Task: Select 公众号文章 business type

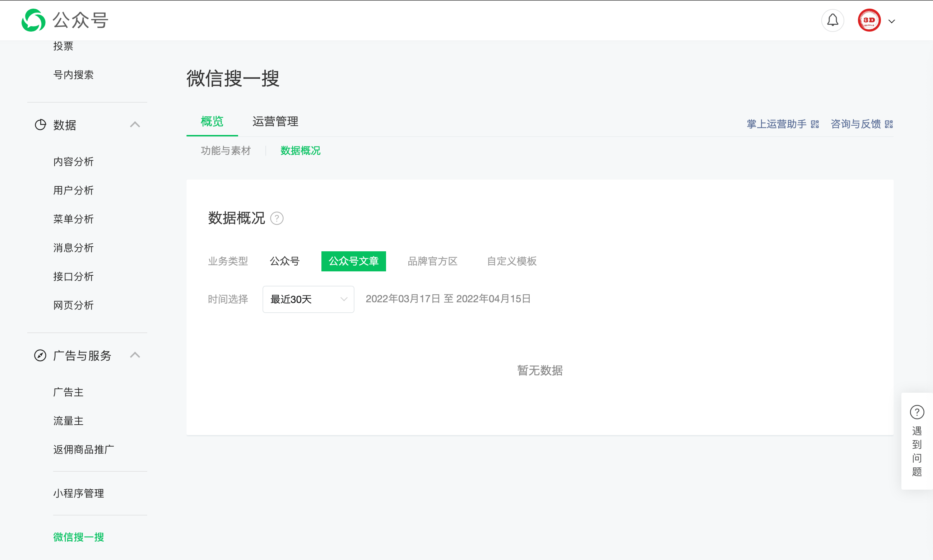Action: [x=354, y=261]
